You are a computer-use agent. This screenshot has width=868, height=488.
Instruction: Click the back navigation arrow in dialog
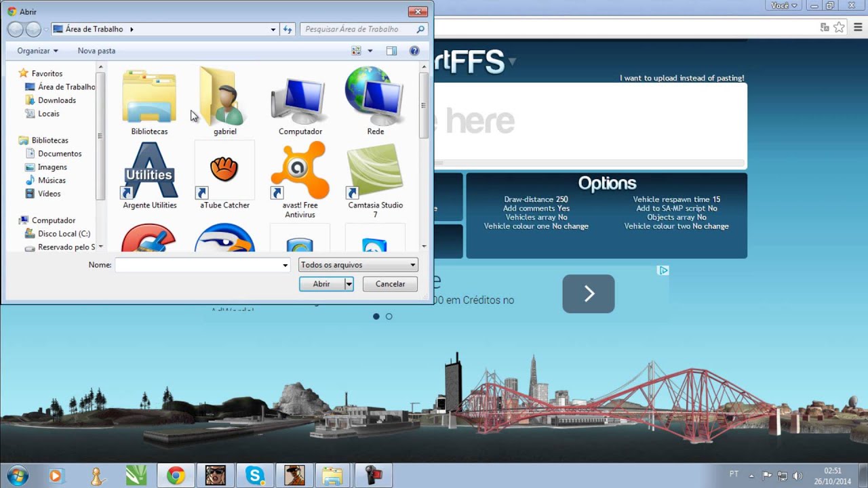(16, 29)
